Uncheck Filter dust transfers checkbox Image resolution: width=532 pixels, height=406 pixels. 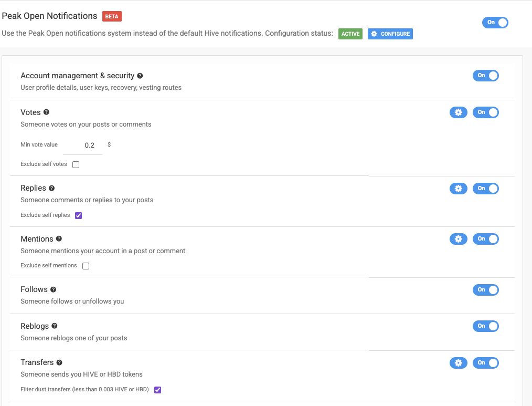tap(157, 390)
